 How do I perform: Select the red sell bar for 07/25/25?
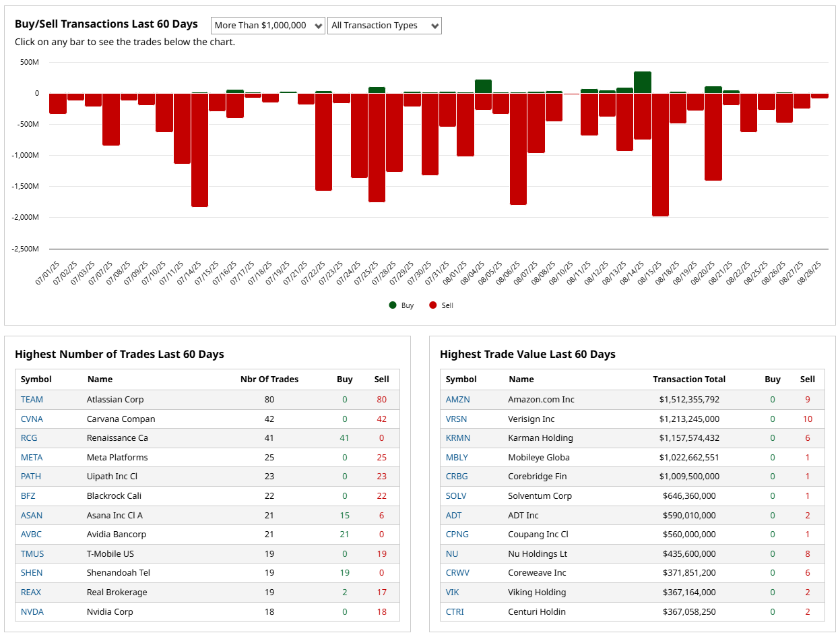tap(377, 148)
